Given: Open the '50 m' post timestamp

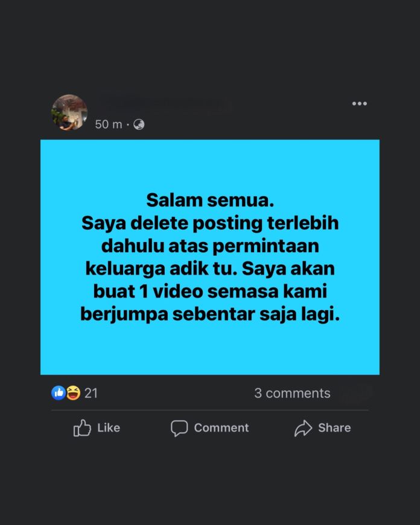Looking at the screenshot, I should point(109,124).
